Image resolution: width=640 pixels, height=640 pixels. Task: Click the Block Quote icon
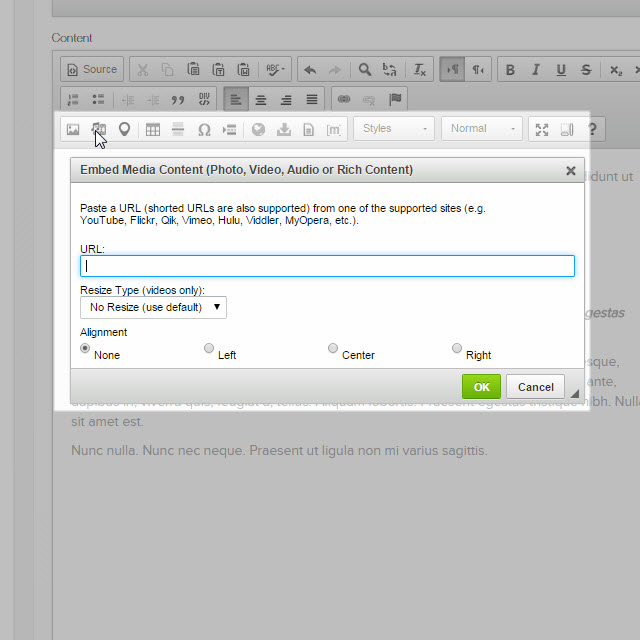point(178,100)
